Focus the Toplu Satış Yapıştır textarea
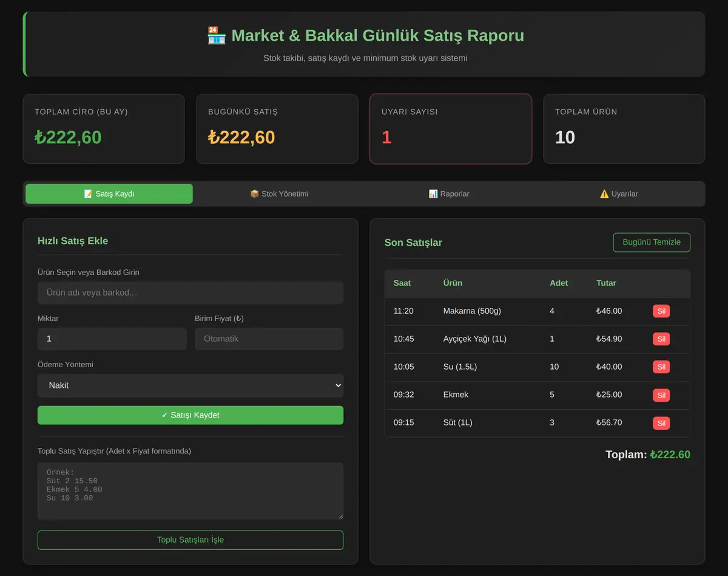 point(190,491)
